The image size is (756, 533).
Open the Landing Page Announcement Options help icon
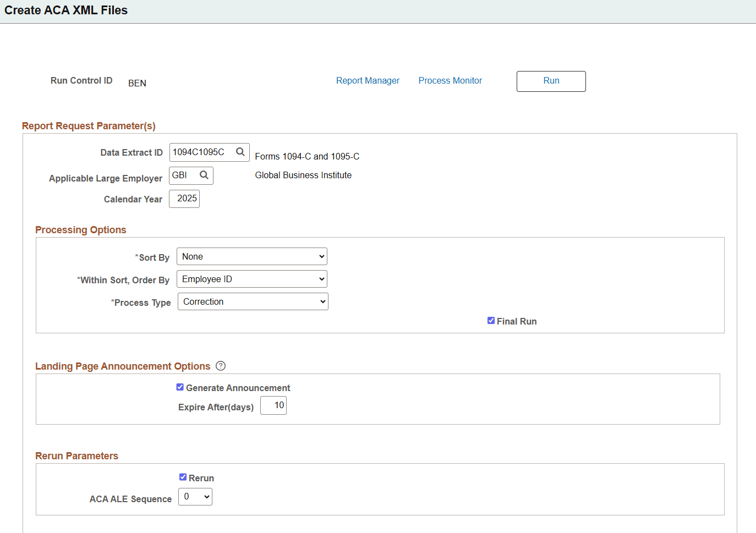tap(221, 366)
